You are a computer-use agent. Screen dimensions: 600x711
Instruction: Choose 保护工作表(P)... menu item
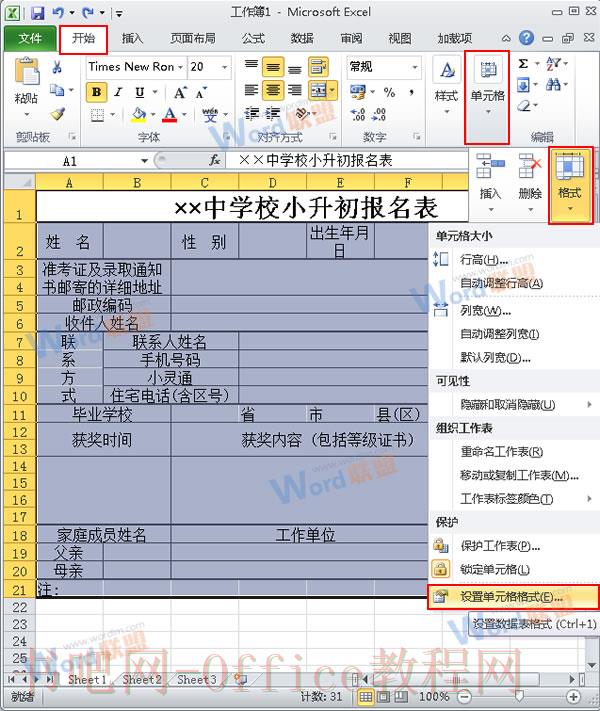[x=513, y=546]
